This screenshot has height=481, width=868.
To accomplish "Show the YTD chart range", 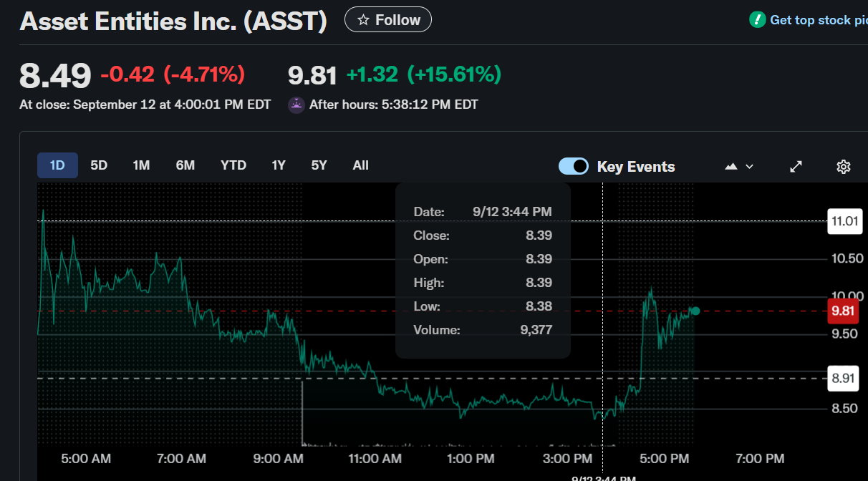I will (233, 165).
